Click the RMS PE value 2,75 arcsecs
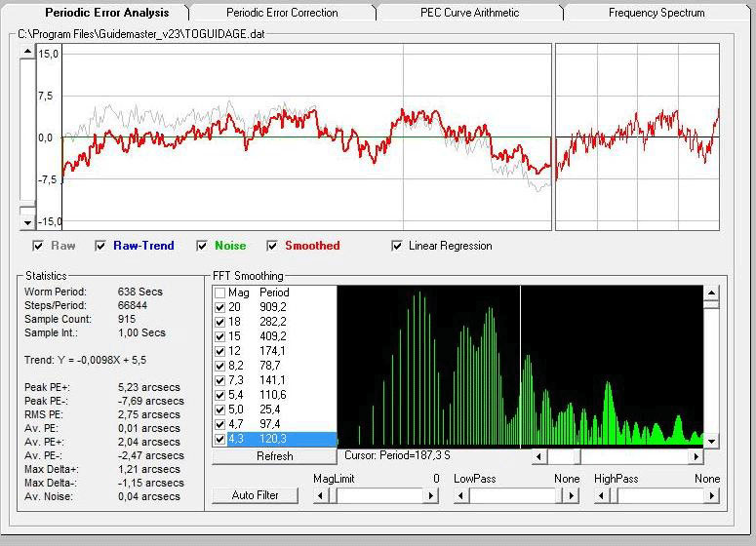 tap(149, 414)
